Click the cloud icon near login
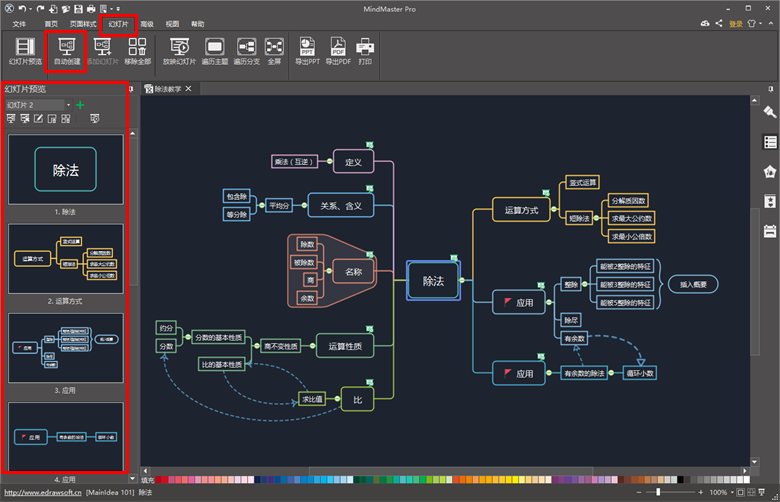Viewport: 780px width, 502px height. click(x=705, y=23)
